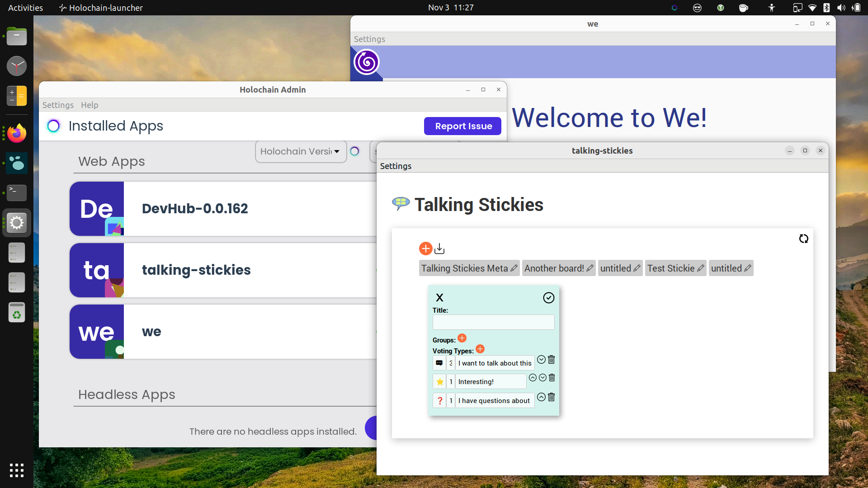
Task: Click the talking-stickies app icon tile
Action: point(97,270)
